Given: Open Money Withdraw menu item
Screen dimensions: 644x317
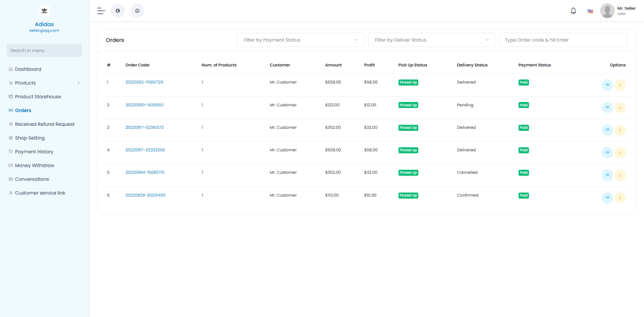Looking at the screenshot, I should click(x=34, y=165).
